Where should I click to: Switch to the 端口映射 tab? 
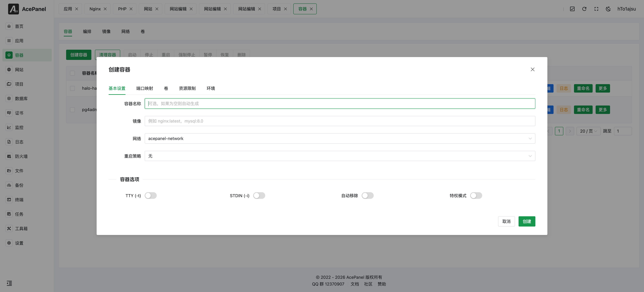[145, 88]
